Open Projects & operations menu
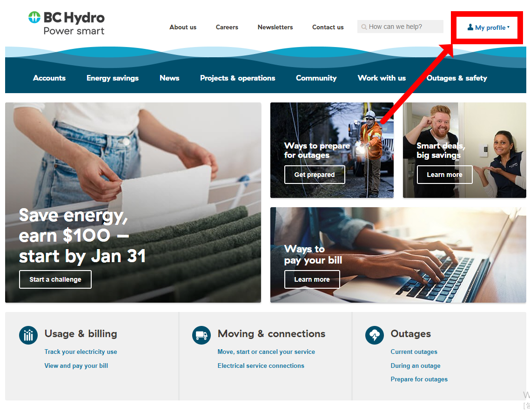Image resolution: width=530 pixels, height=420 pixels. [x=238, y=78]
